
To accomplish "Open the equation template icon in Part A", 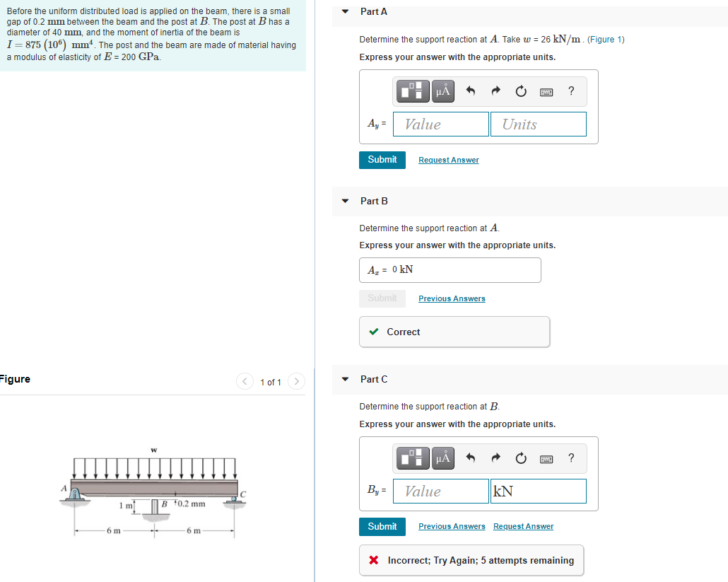I will coord(412,91).
